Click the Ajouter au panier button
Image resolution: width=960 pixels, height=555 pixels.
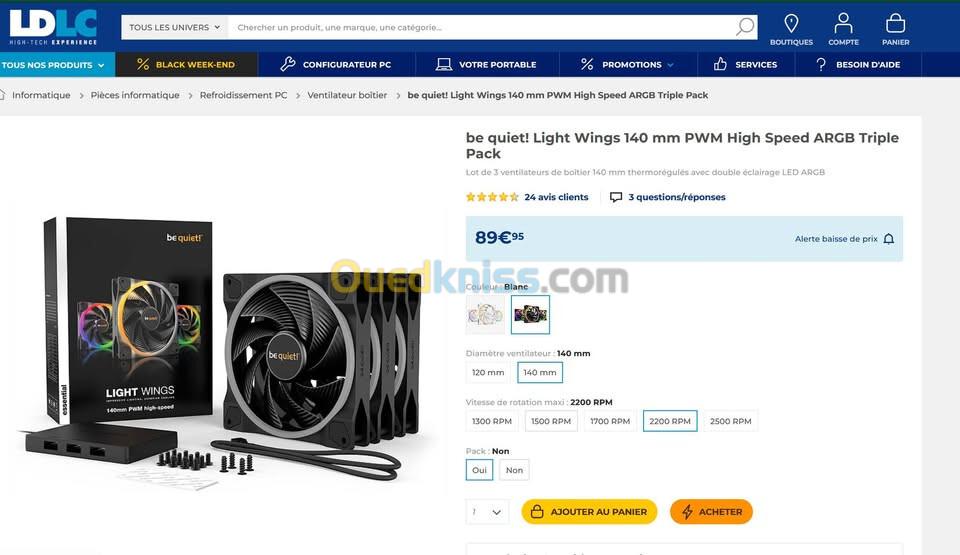pyautogui.click(x=589, y=512)
